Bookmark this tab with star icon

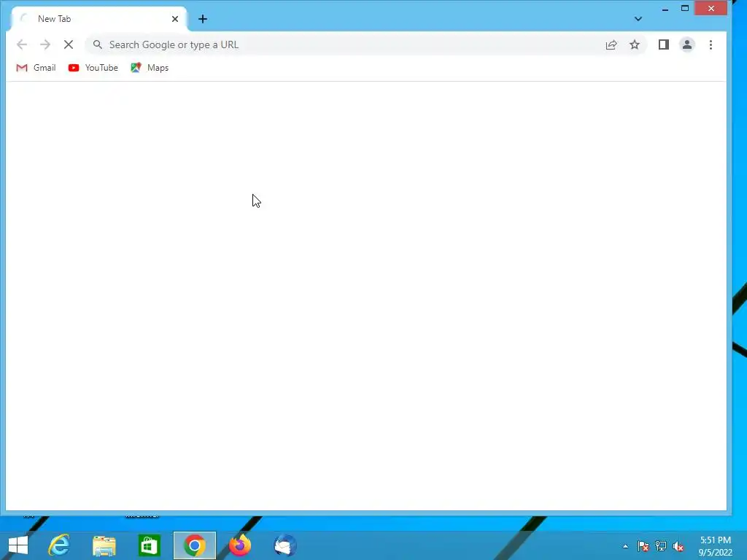pos(635,44)
